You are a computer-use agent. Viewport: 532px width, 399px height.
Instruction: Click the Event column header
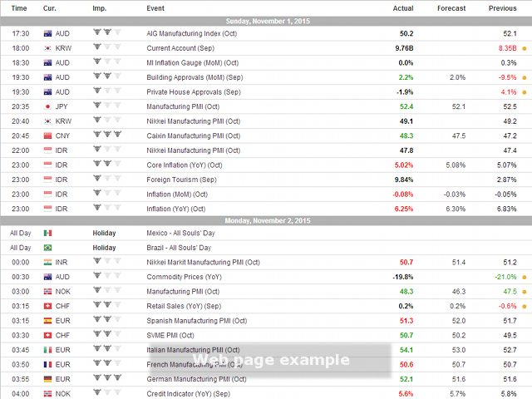tap(155, 8)
